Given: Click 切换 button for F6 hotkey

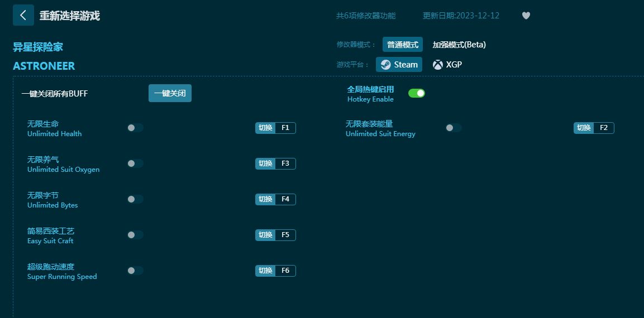Looking at the screenshot, I should tap(265, 271).
